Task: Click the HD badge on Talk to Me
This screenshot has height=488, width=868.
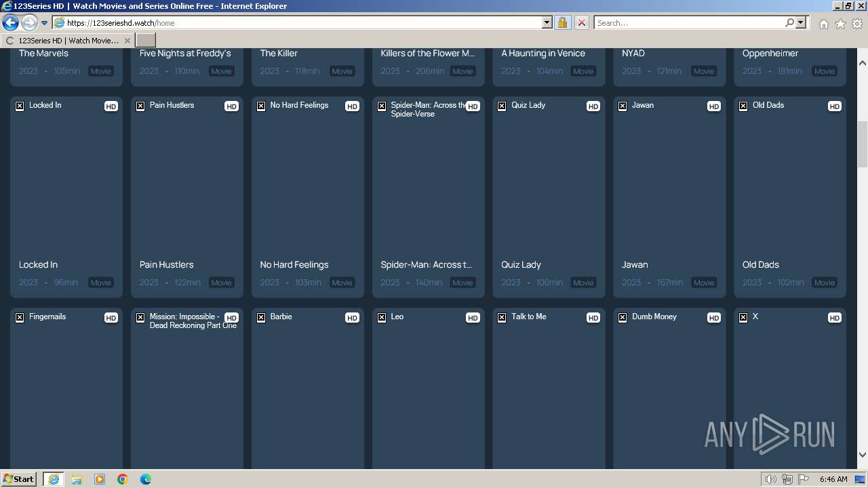Action: (x=593, y=318)
